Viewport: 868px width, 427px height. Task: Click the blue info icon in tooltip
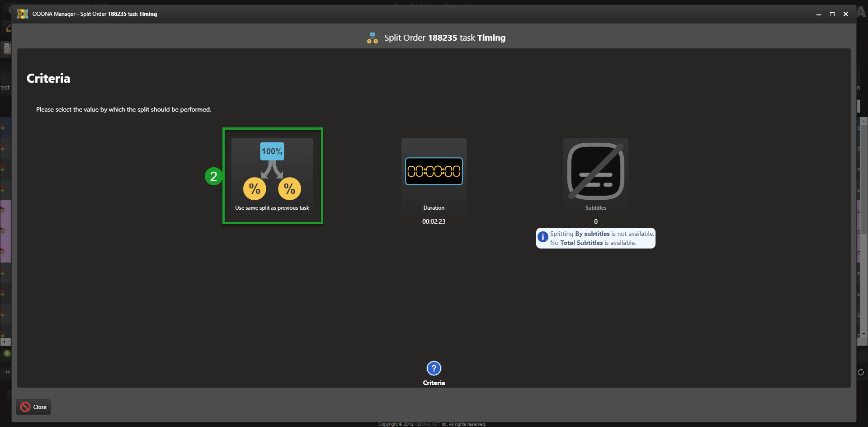tap(542, 237)
